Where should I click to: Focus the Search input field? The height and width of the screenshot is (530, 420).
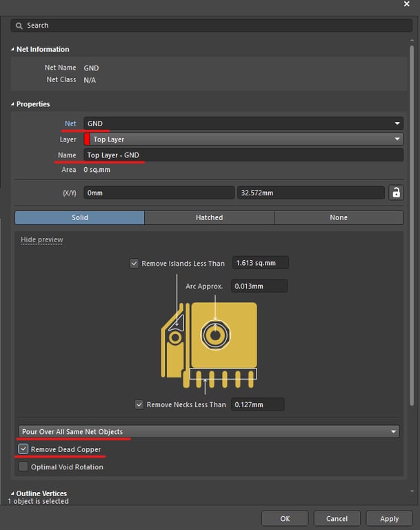point(212,26)
